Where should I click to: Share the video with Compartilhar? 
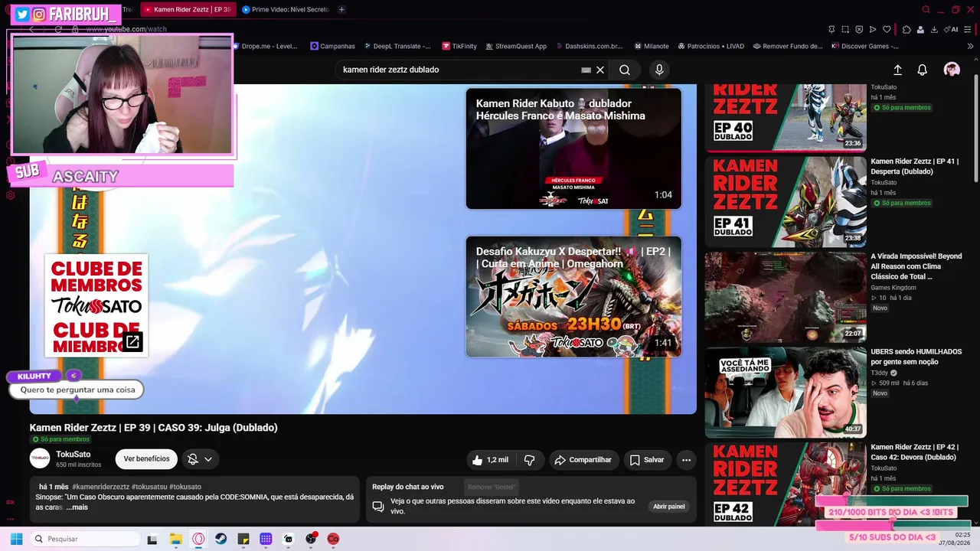(x=583, y=460)
